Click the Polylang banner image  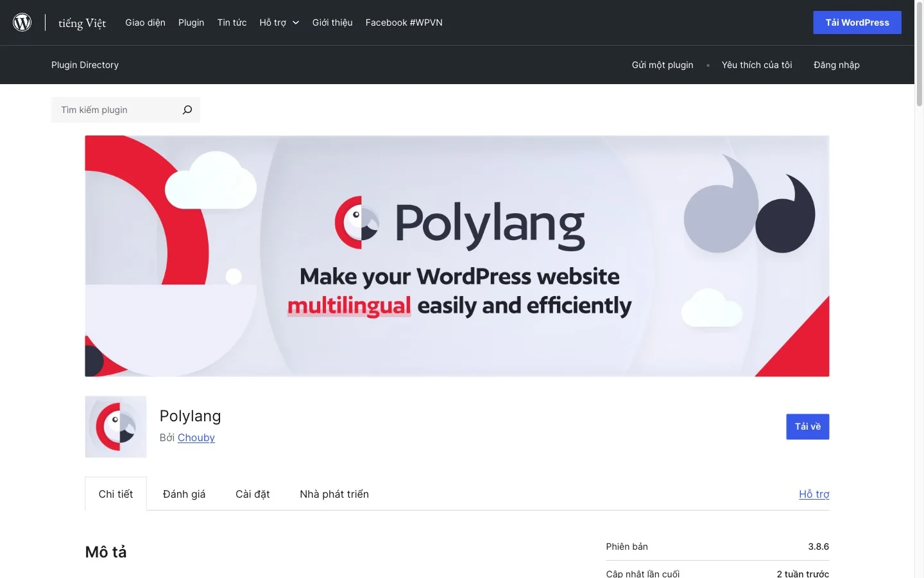pyautogui.click(x=457, y=256)
